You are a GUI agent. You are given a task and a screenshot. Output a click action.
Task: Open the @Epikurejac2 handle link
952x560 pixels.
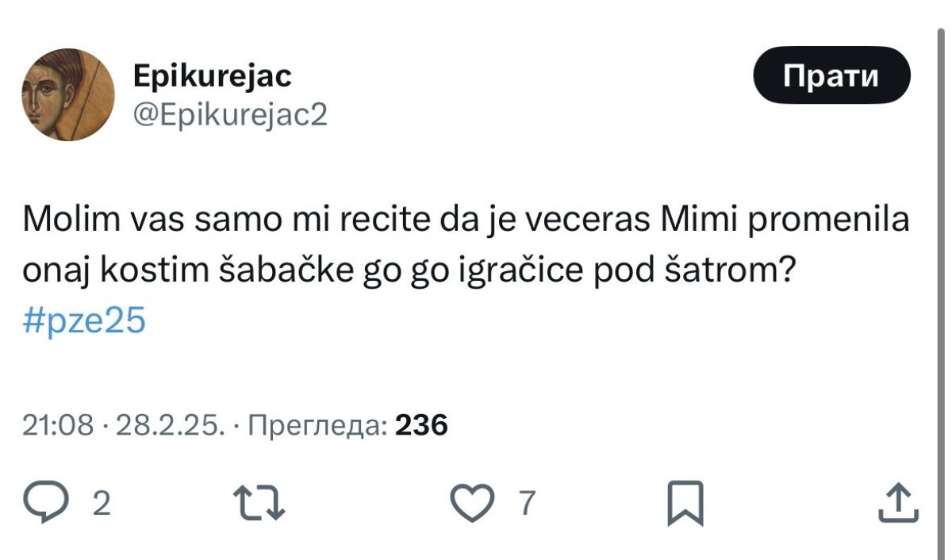[229, 116]
